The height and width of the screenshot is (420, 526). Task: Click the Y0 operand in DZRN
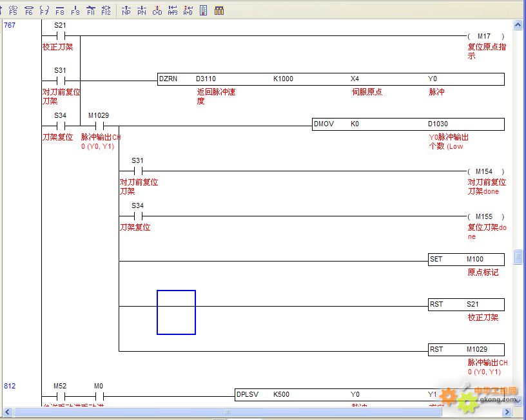pyautogui.click(x=433, y=79)
